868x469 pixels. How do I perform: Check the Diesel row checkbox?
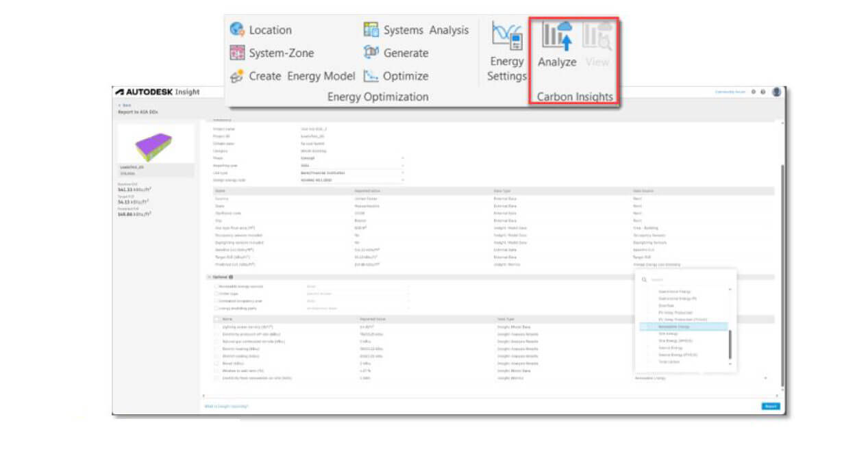(217, 364)
